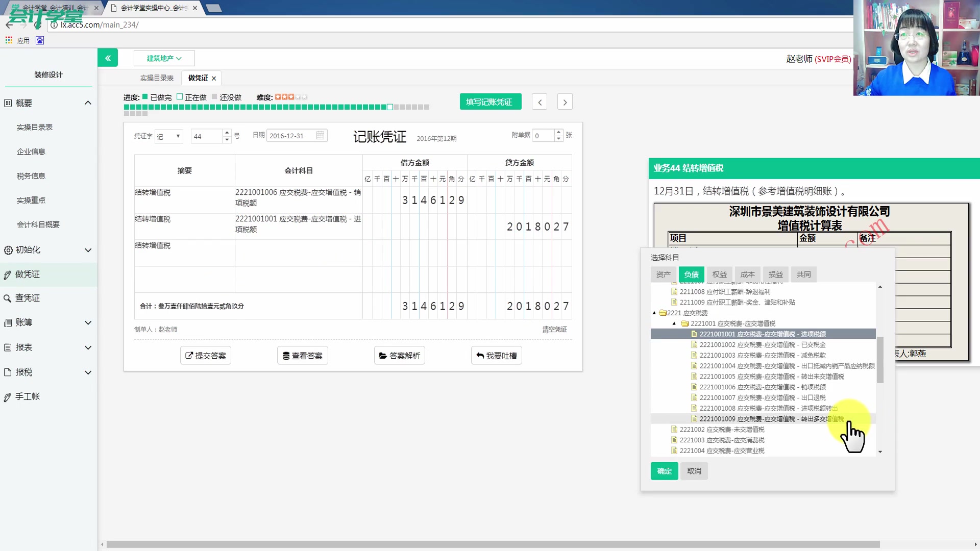Click the Baidu paw bookmark icon
Image resolution: width=980 pixels, height=551 pixels.
[x=40, y=40]
